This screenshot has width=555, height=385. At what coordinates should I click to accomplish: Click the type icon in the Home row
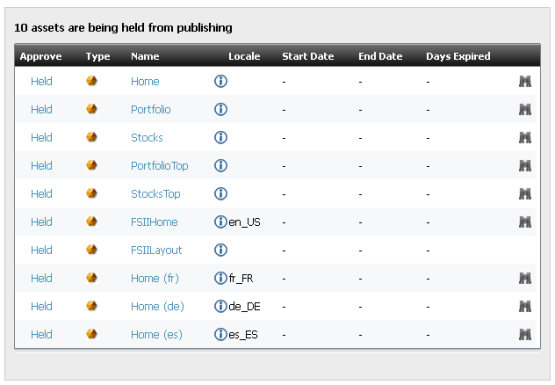[92, 81]
